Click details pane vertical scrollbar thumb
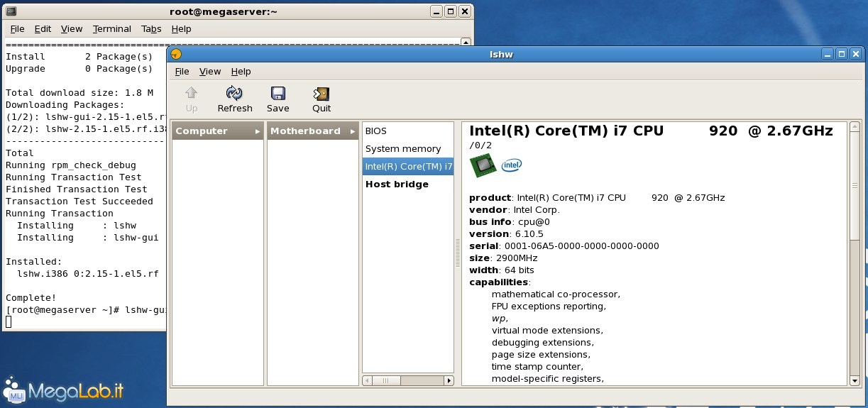The width and height of the screenshot is (868, 408). point(855,186)
